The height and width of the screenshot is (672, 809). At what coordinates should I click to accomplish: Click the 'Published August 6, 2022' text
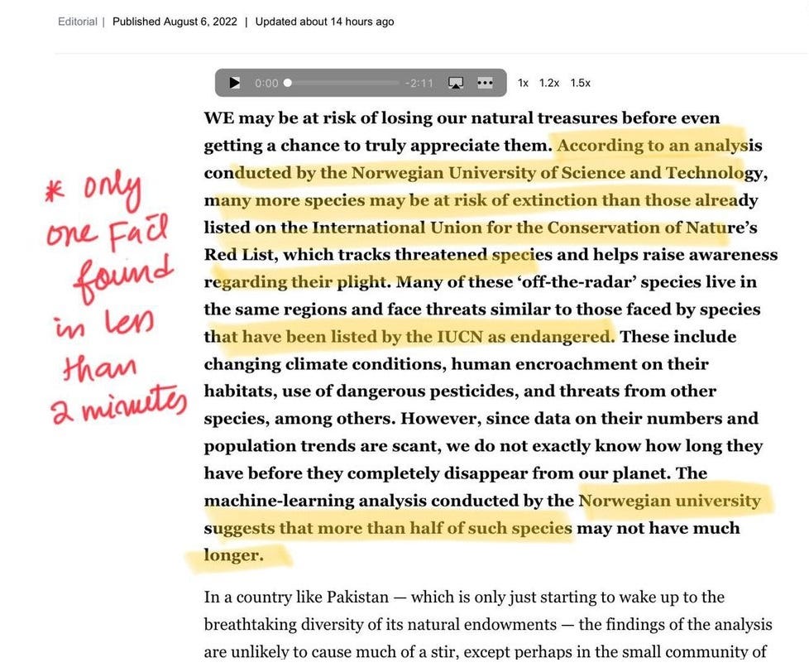[x=175, y=22]
